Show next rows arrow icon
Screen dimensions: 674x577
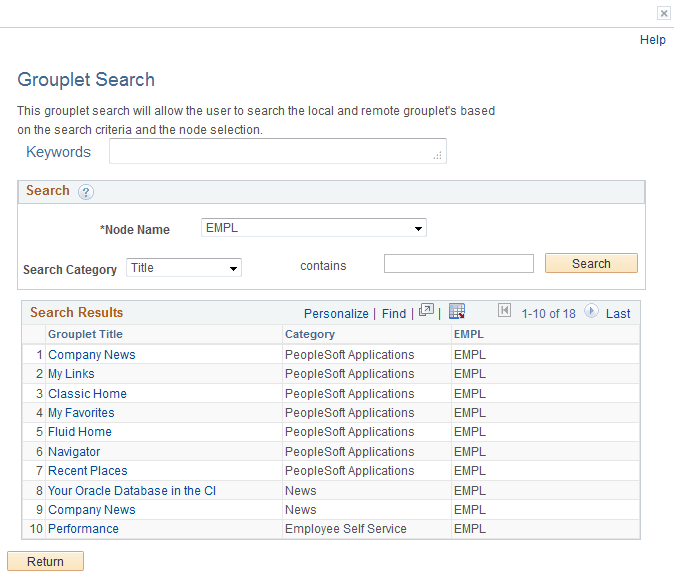591,312
